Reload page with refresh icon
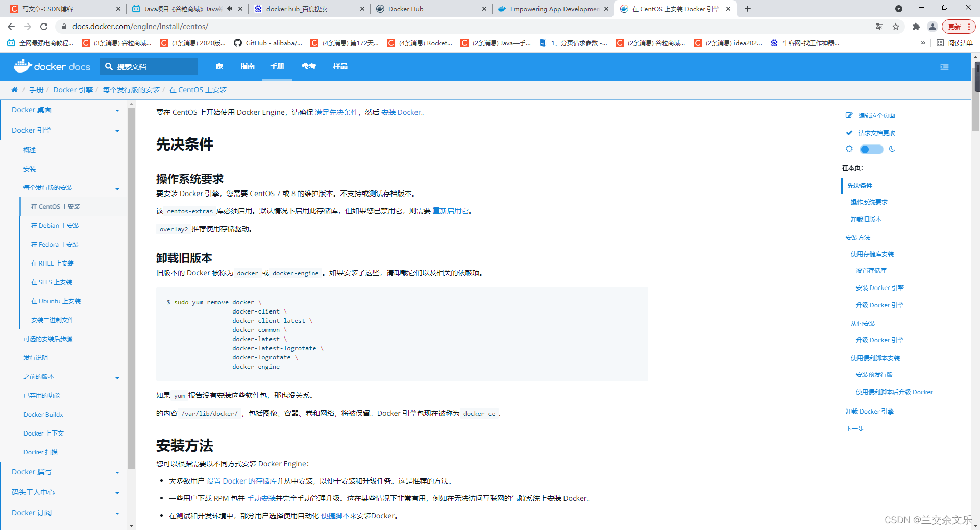The width and height of the screenshot is (980, 530). tap(44, 27)
